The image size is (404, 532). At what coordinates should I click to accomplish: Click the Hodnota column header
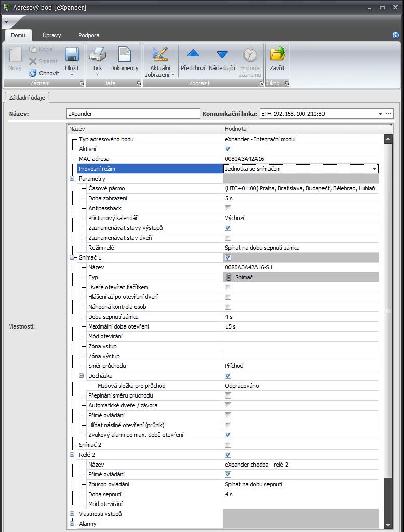coord(301,129)
